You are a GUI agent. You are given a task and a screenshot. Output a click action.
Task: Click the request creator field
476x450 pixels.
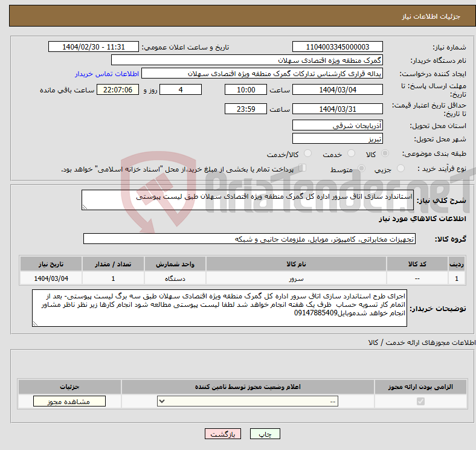click(262, 74)
